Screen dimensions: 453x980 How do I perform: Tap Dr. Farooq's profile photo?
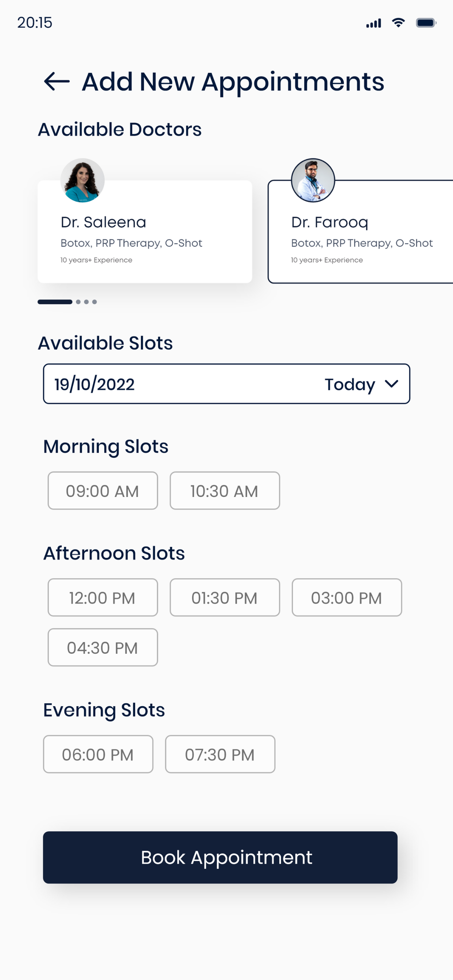click(x=313, y=180)
